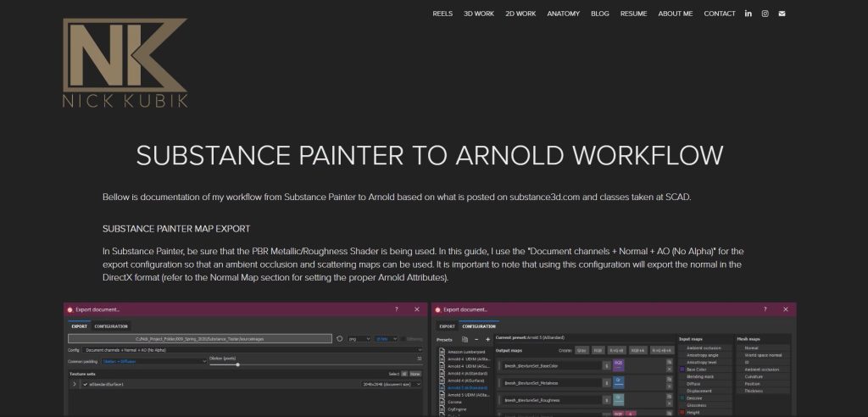
Task: Click the Gray create button
Action: tap(581, 351)
